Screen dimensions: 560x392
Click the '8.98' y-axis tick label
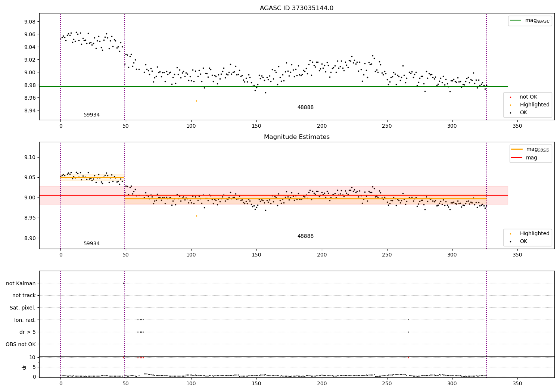[x=29, y=85]
